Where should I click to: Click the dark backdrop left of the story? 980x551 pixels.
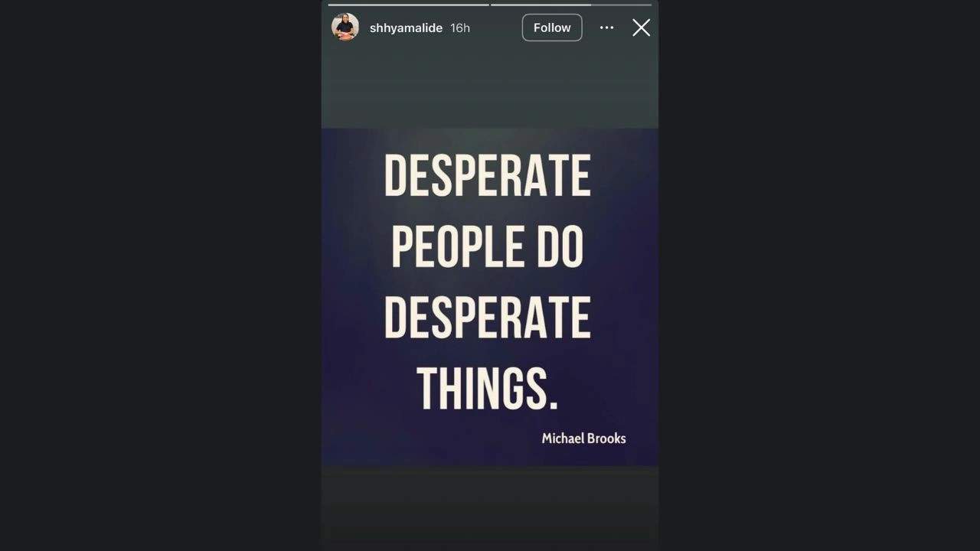point(161,275)
